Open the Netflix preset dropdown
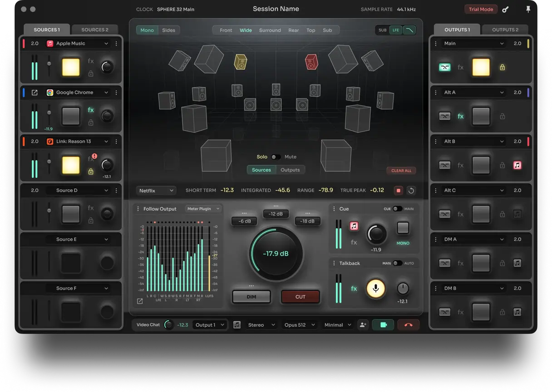Viewport: 552px width, 392px height. pos(156,190)
